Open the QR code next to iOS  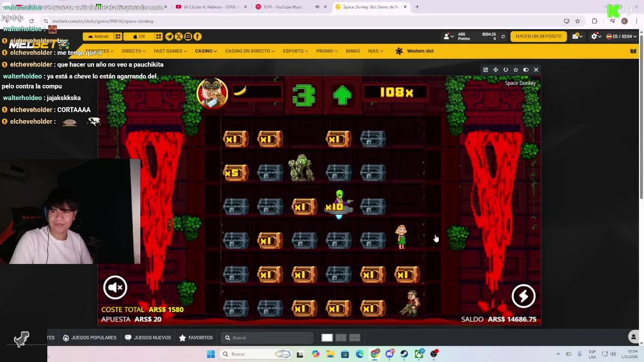coord(158,36)
